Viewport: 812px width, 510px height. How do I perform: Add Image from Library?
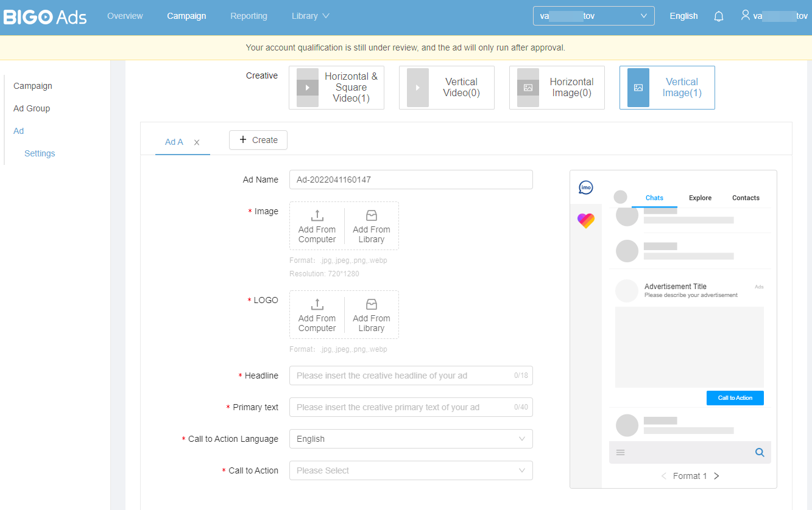click(372, 226)
